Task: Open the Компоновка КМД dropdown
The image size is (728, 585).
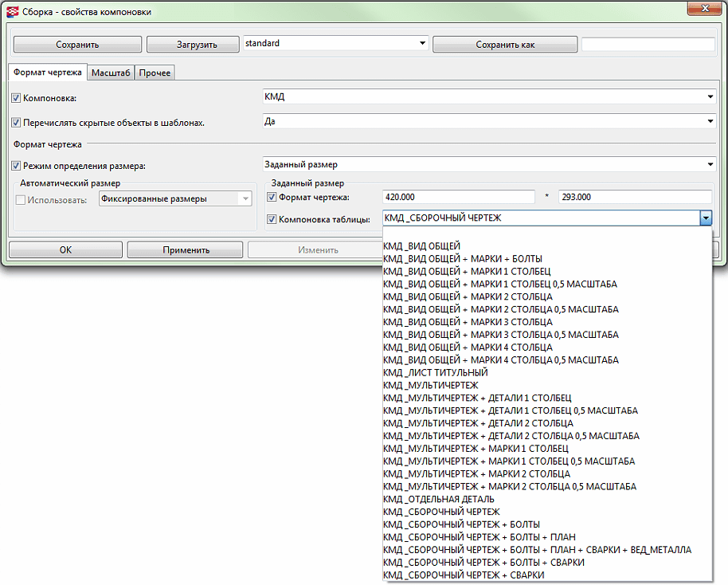Action: click(489, 96)
